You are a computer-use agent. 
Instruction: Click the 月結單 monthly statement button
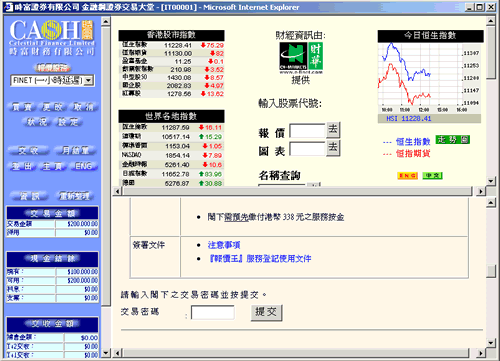(x=75, y=151)
